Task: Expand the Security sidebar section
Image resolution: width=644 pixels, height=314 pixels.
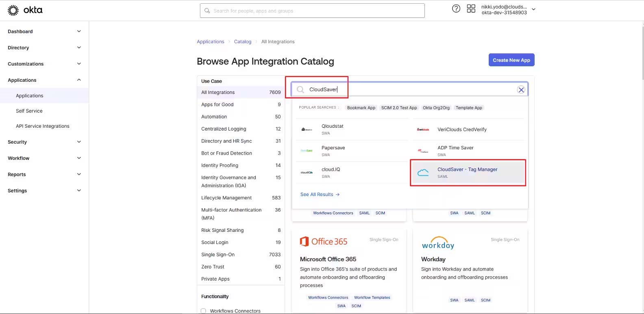Action: pyautogui.click(x=79, y=142)
